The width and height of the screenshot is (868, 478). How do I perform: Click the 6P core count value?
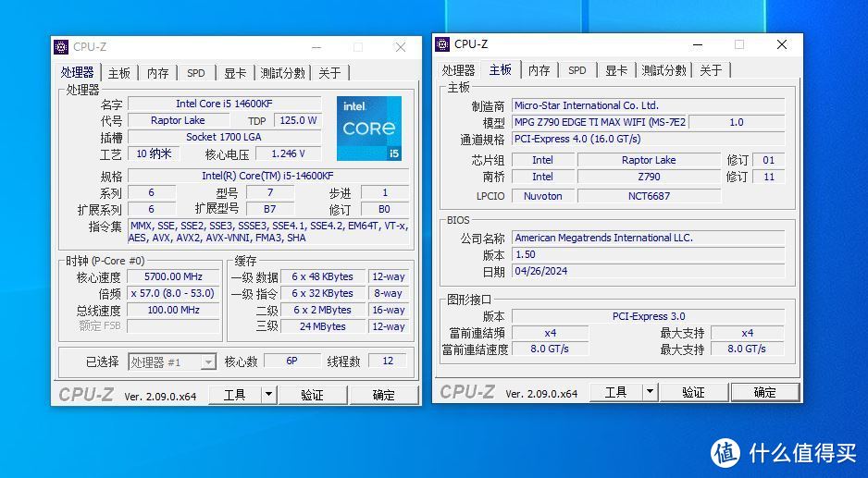291,362
